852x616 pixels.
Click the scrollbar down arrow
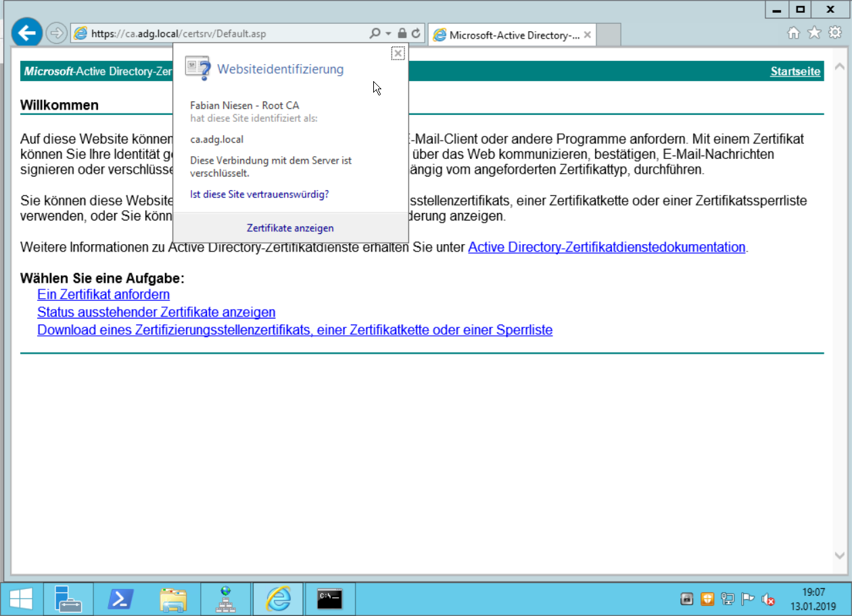840,554
